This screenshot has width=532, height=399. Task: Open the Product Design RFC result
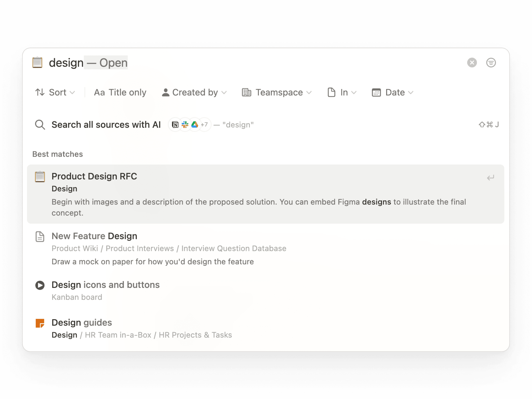pyautogui.click(x=94, y=176)
